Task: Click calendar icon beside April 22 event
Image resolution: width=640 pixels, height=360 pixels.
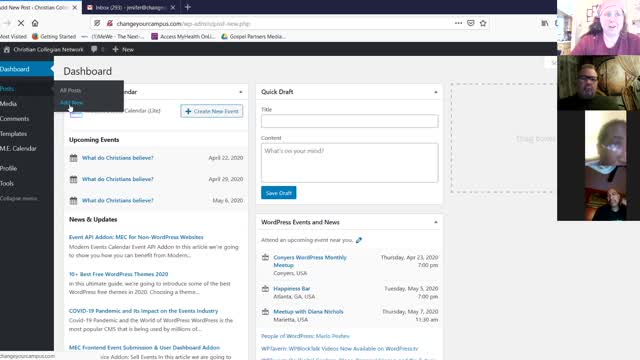Action: (x=73, y=158)
